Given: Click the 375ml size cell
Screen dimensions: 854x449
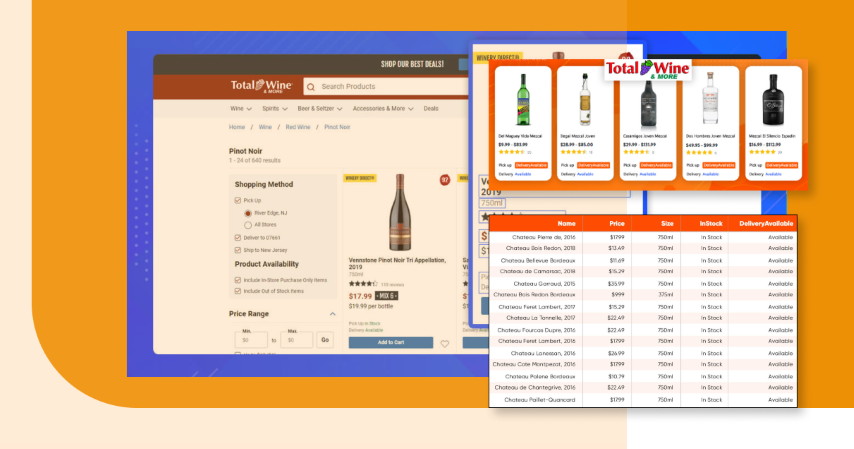Looking at the screenshot, I should [666, 295].
